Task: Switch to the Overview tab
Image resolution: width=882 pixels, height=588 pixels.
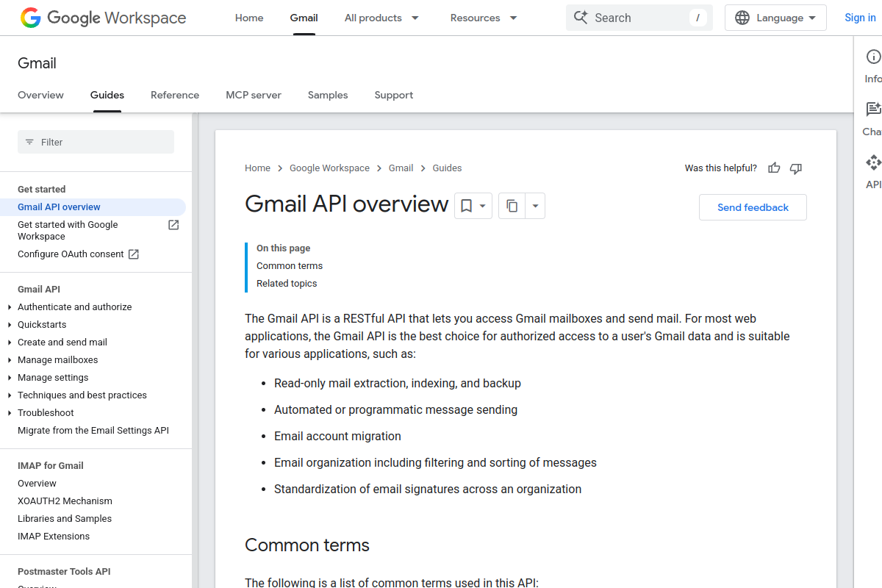Action: click(x=40, y=95)
